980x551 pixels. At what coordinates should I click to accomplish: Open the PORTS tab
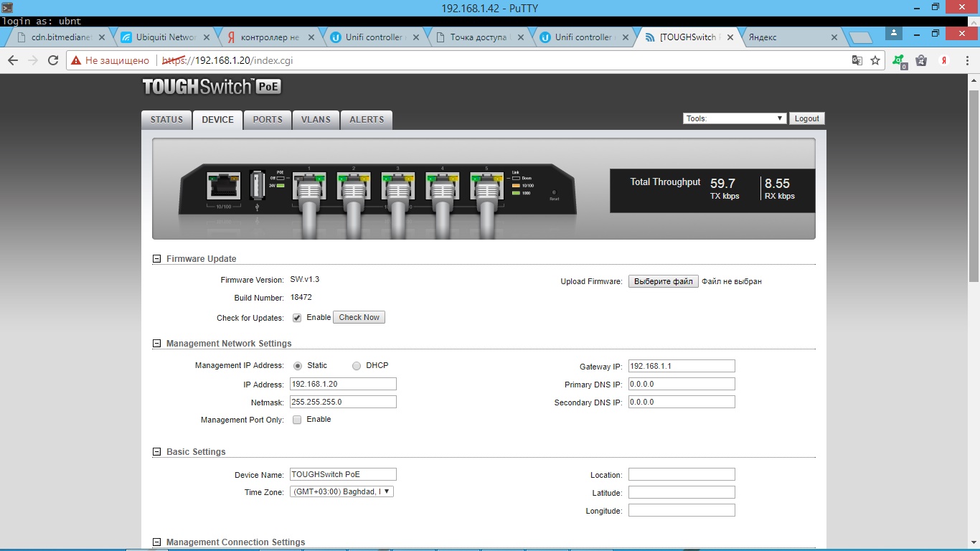coord(268,120)
